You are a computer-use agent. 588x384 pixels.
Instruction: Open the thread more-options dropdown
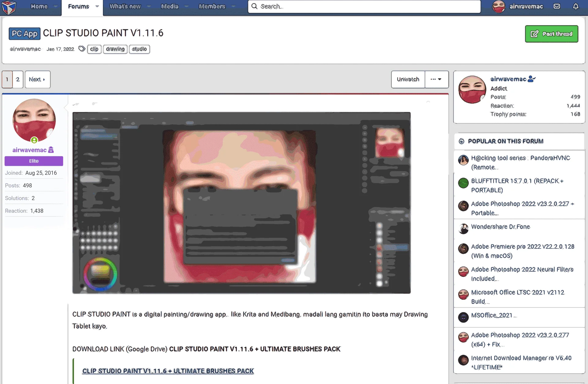(x=436, y=79)
